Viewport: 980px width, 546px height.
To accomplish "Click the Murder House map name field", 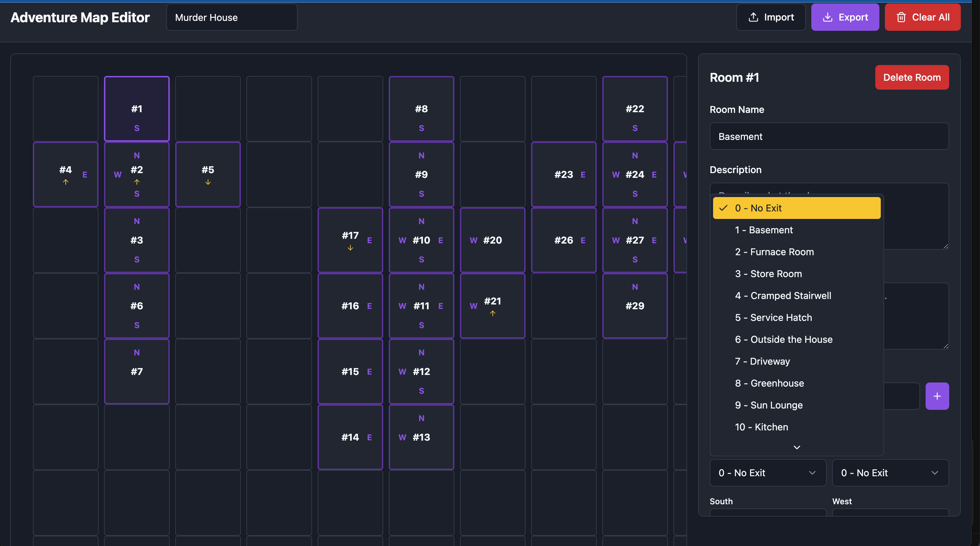I will [x=231, y=17].
